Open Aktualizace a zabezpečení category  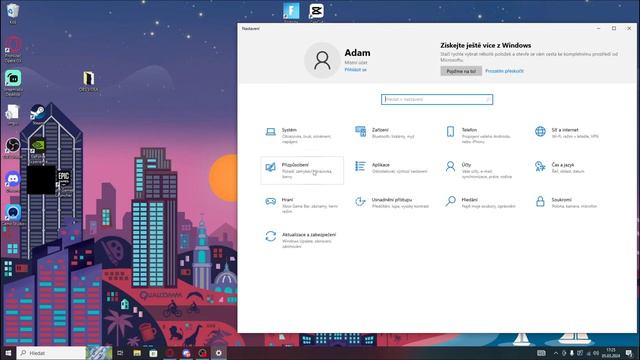[x=302, y=240]
